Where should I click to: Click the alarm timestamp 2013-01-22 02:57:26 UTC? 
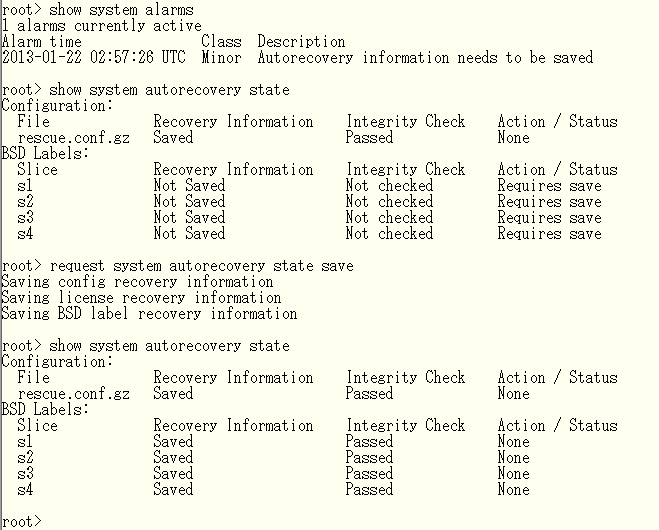93,57
